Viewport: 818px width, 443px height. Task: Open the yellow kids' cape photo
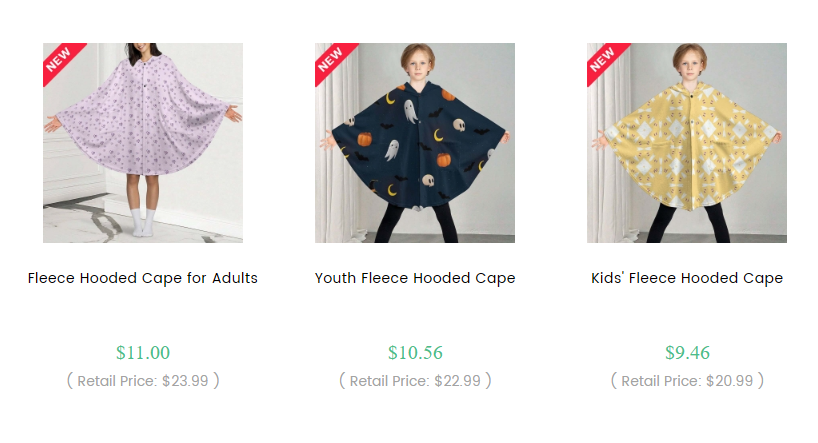tap(687, 160)
